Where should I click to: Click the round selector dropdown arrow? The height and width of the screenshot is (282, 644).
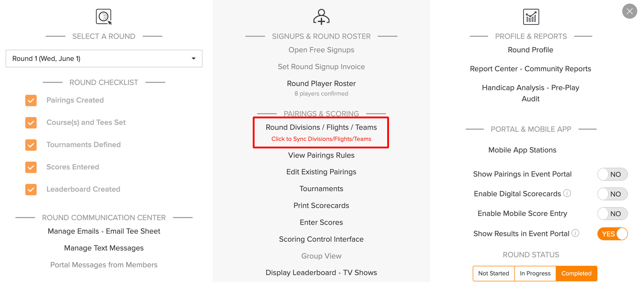point(193,59)
